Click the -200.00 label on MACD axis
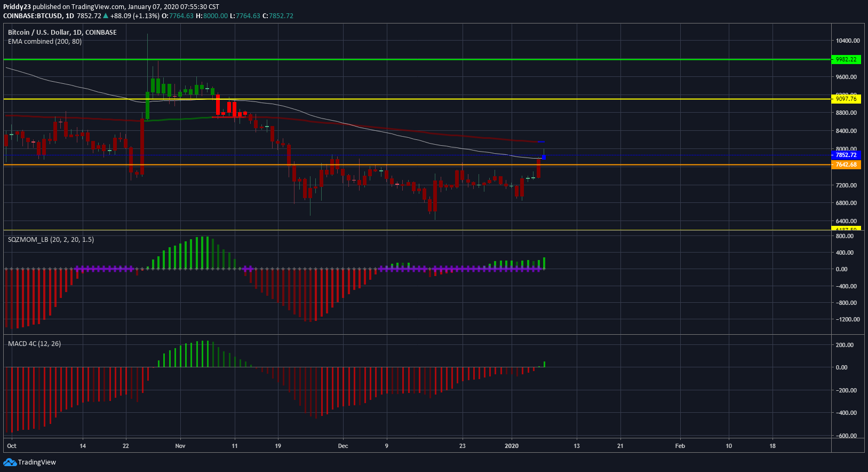The width and height of the screenshot is (868, 472). pos(847,390)
